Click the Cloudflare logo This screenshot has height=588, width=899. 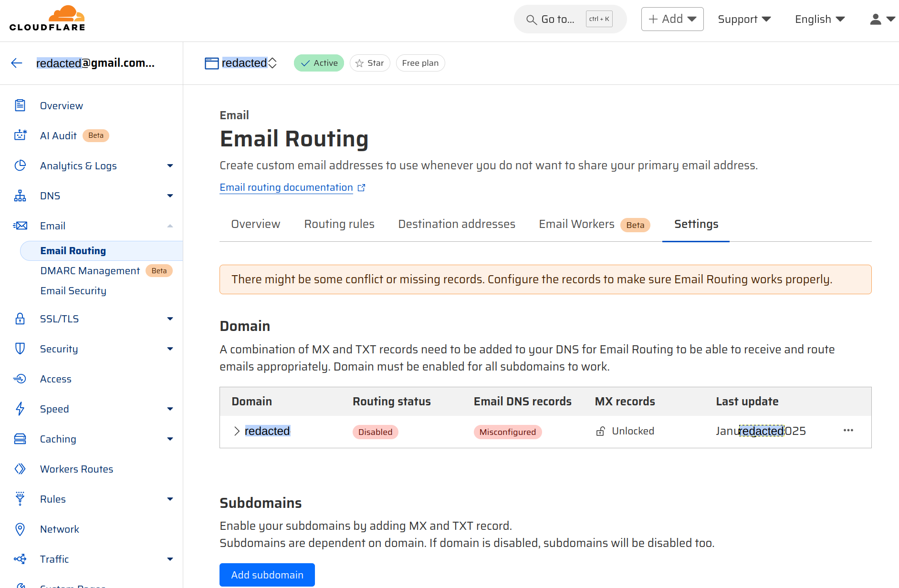click(47, 18)
